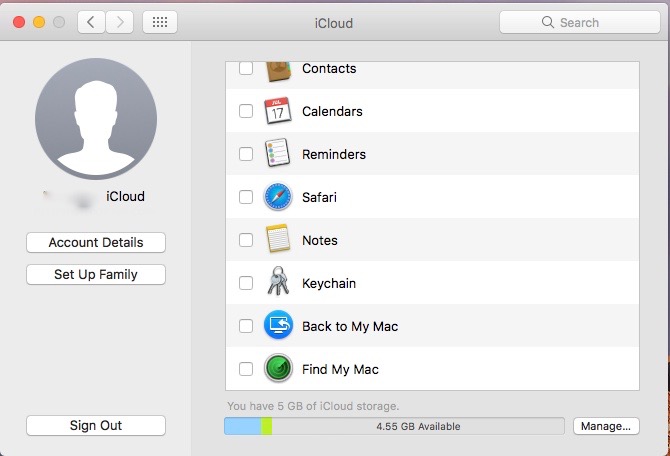The width and height of the screenshot is (670, 456).
Task: Click the magnifying glass search icon
Action: tap(547, 22)
